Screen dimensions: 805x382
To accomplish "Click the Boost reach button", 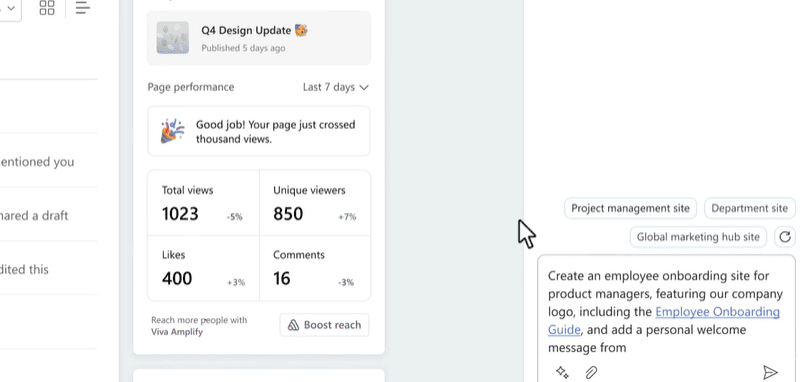I will (x=324, y=325).
